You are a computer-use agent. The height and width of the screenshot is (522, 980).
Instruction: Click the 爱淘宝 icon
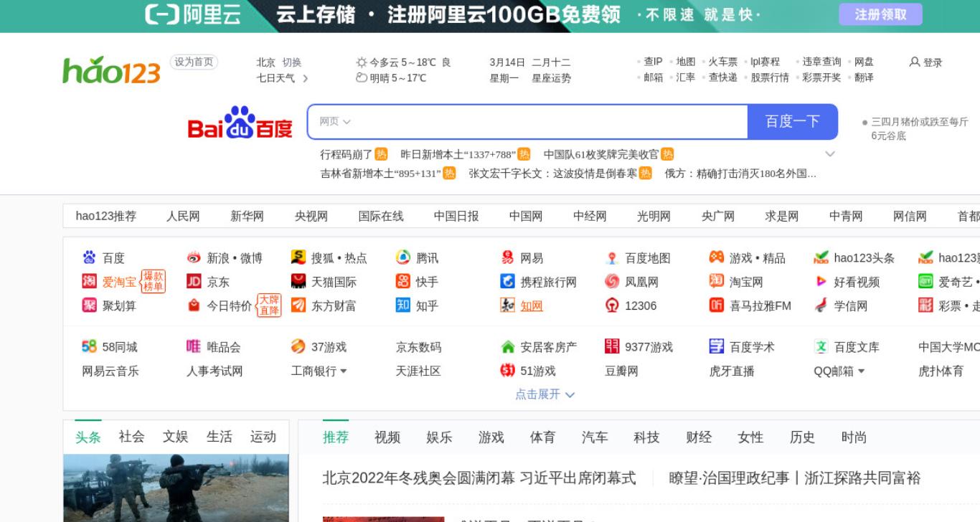pyautogui.click(x=89, y=281)
